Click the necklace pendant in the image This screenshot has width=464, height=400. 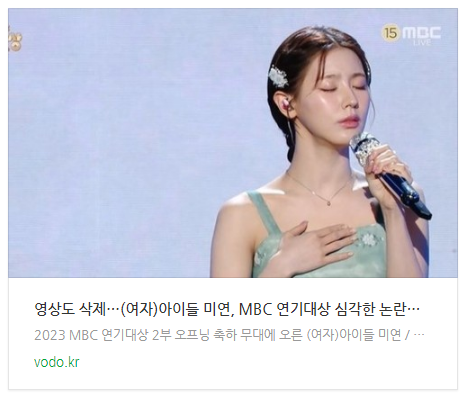point(329,202)
